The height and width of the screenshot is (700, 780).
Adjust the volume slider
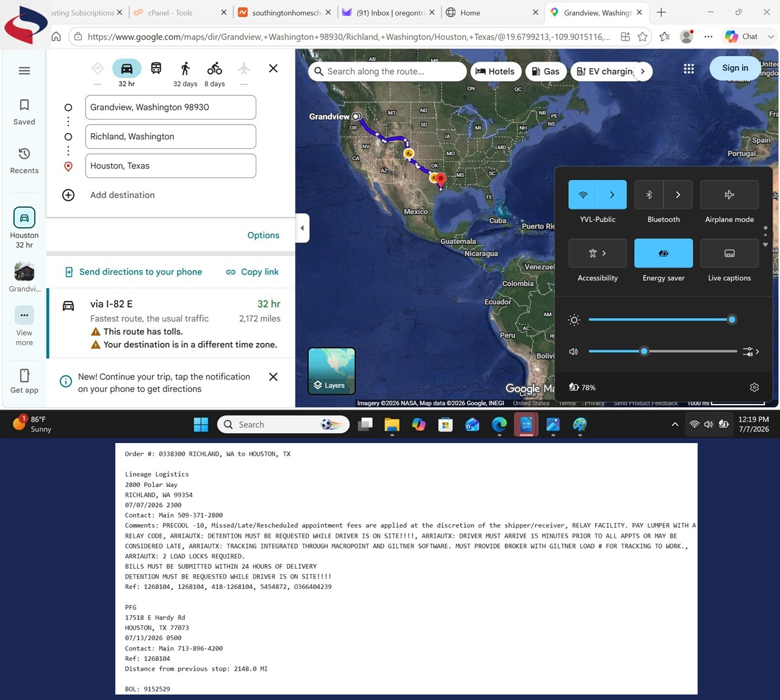[x=663, y=352]
